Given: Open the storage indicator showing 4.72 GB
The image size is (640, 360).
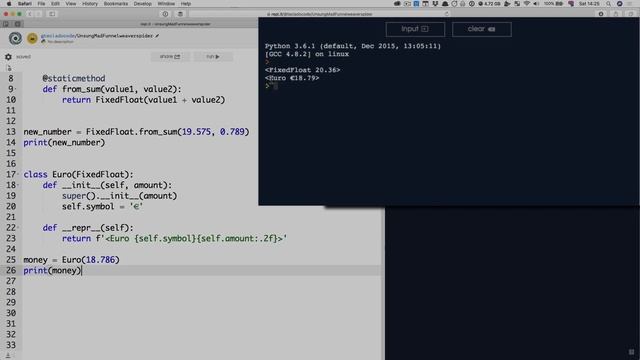Looking at the screenshot, I should 489,4.
